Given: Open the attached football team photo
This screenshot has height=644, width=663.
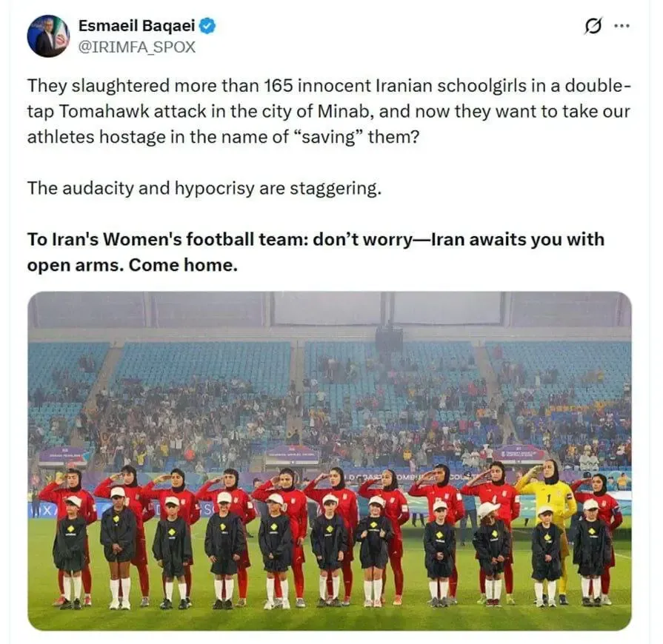Looking at the screenshot, I should [330, 460].
